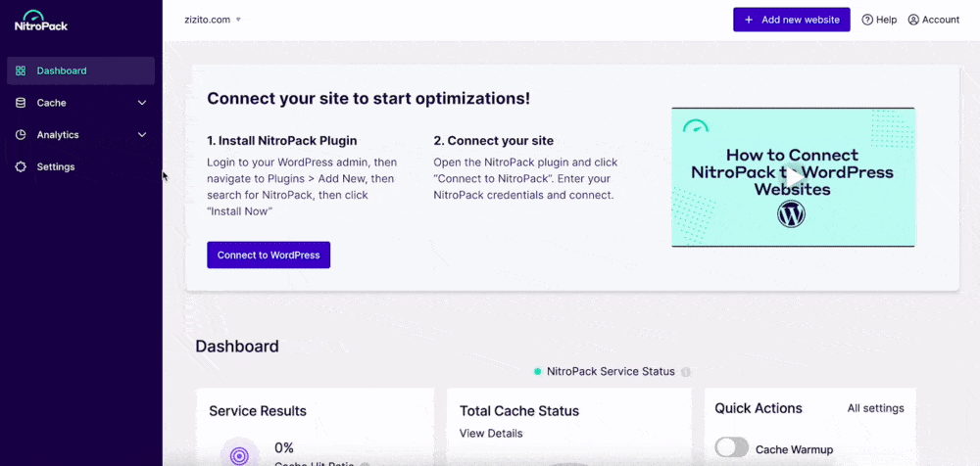Click the Add new website button

[791, 20]
